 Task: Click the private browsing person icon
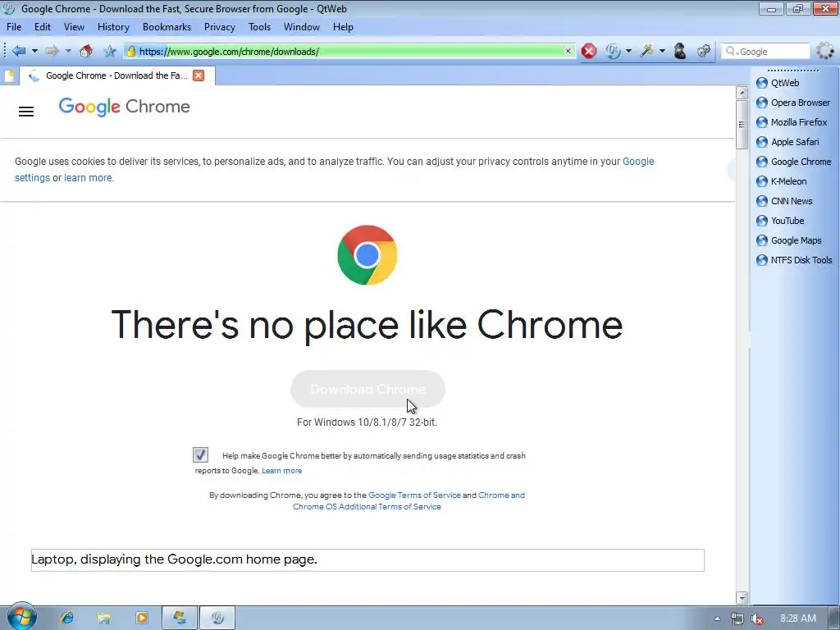pos(680,52)
